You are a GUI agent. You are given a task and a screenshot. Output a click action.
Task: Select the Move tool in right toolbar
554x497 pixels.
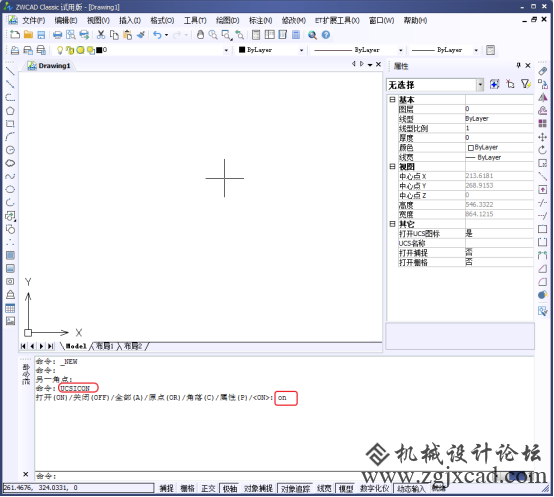click(542, 137)
